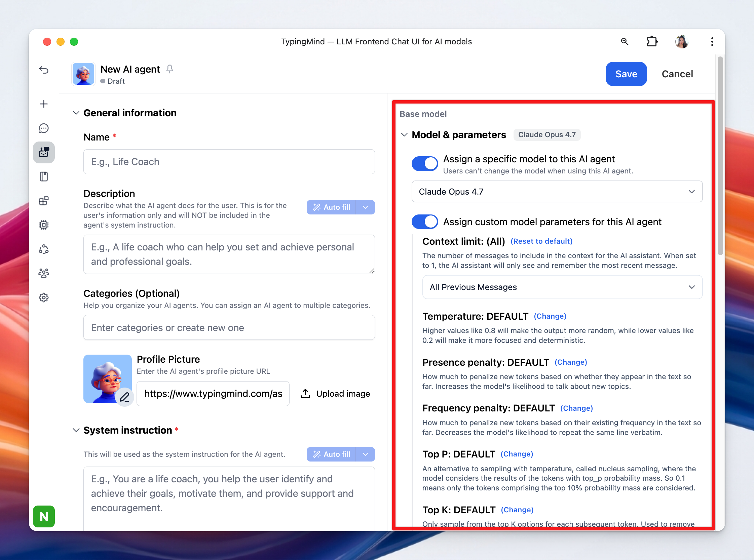
Task: Click Change next to Top K
Action: point(517,510)
